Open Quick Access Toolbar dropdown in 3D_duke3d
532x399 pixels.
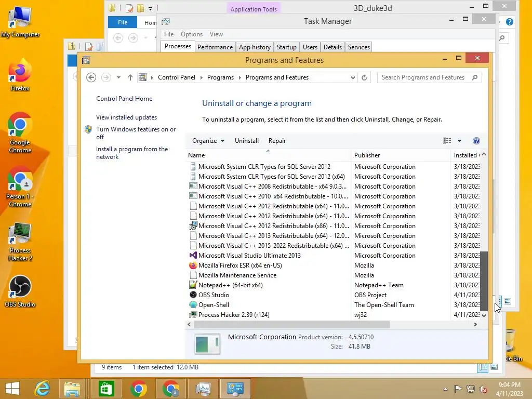(x=150, y=8)
